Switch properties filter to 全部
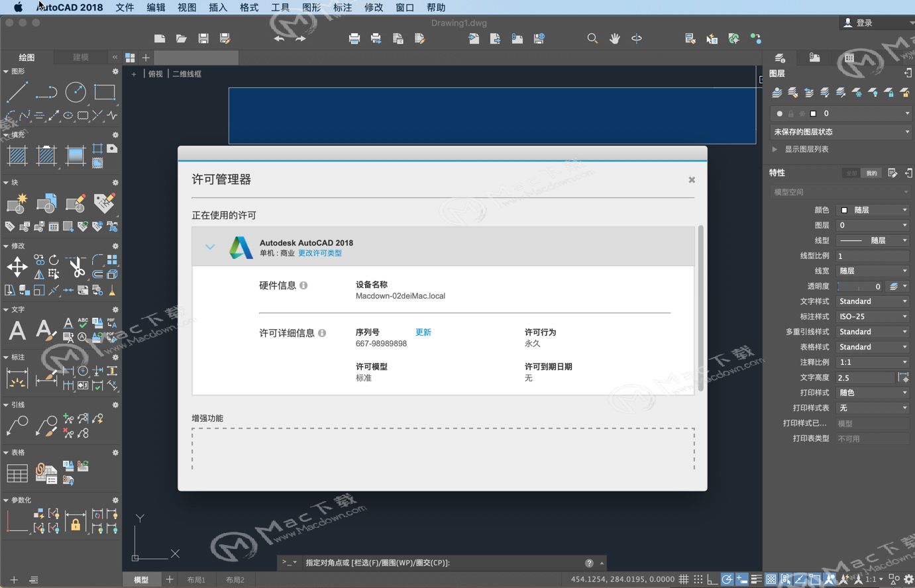 [x=851, y=173]
